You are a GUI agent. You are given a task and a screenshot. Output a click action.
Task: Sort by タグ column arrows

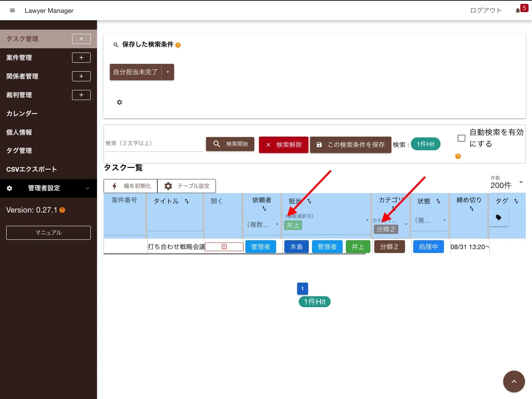point(516,201)
